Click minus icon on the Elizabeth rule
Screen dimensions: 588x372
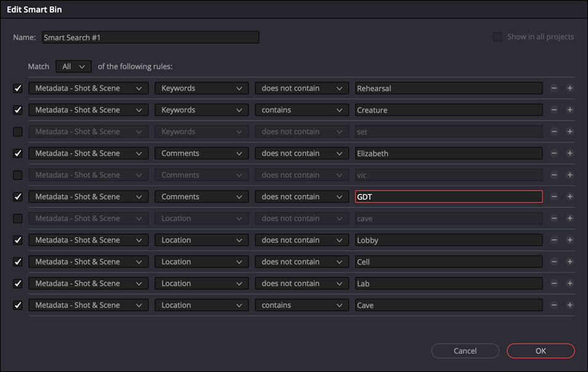pyautogui.click(x=554, y=154)
